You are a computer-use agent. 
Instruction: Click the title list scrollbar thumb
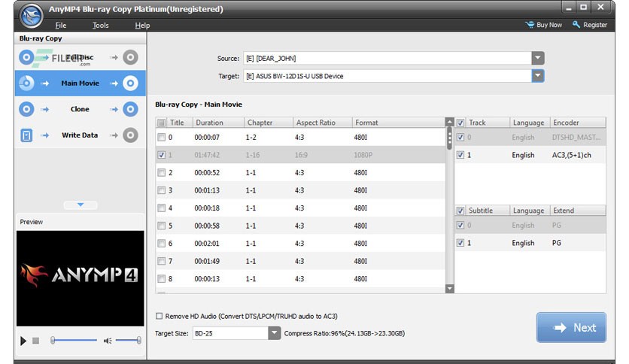point(450,138)
